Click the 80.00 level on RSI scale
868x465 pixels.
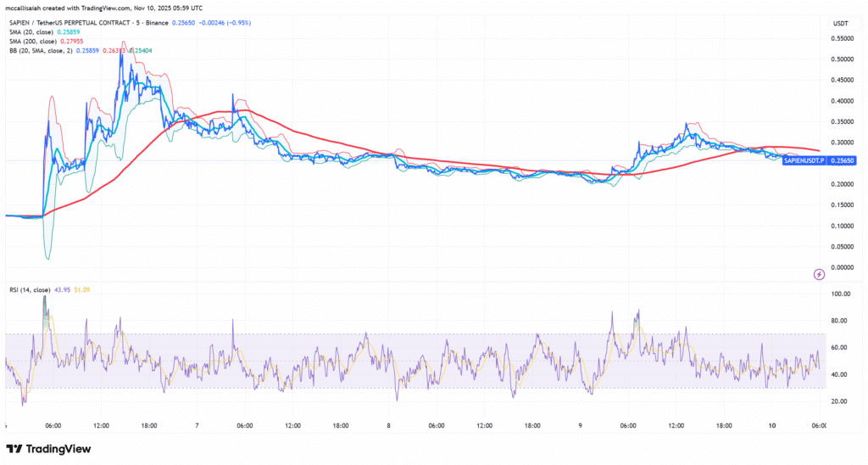(841, 321)
